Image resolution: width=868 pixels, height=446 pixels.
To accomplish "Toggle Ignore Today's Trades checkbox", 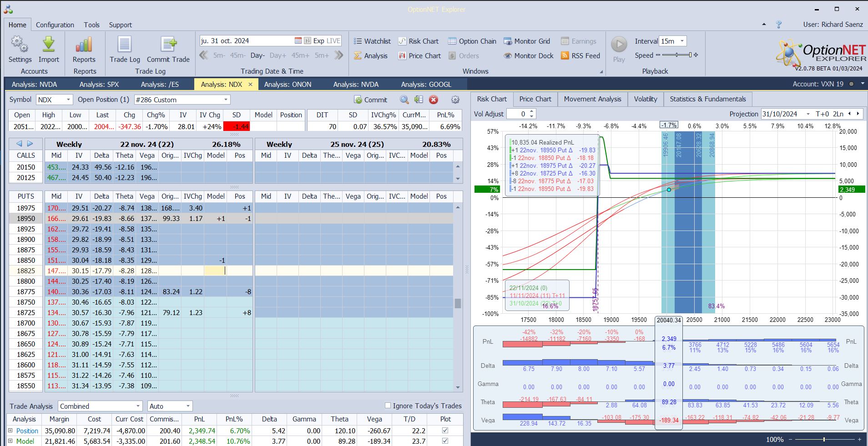I will click(388, 406).
